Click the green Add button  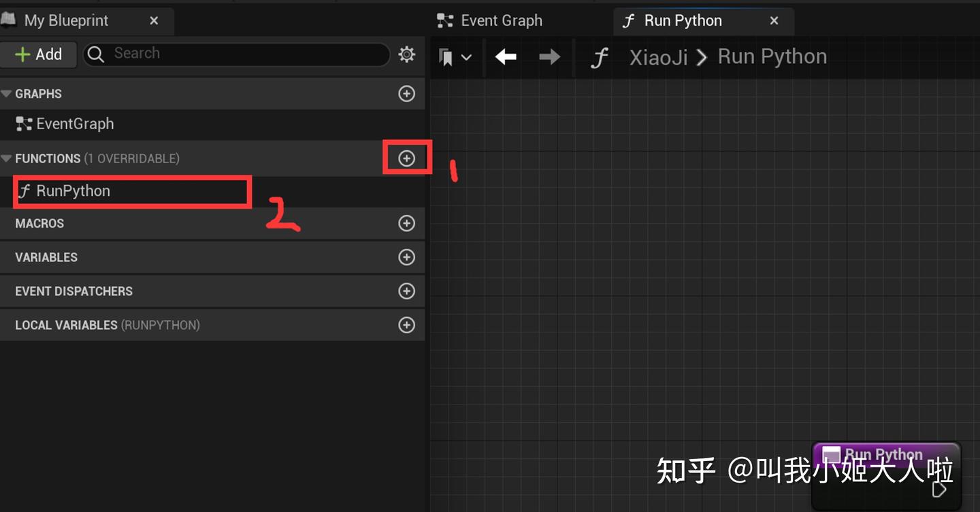[x=39, y=54]
